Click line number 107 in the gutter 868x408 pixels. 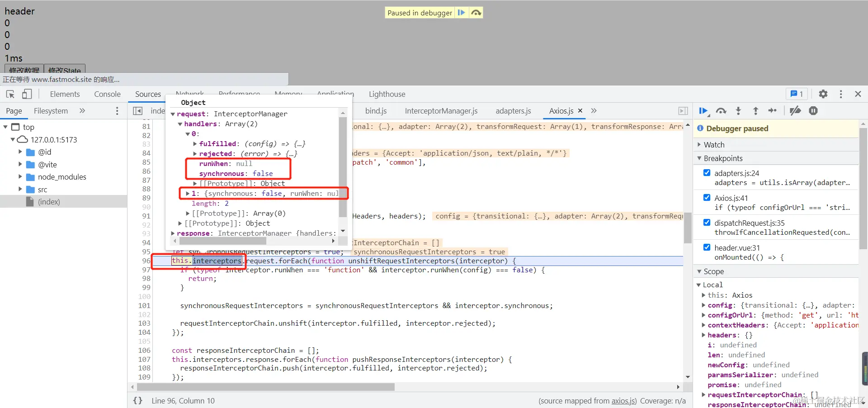pyautogui.click(x=144, y=360)
